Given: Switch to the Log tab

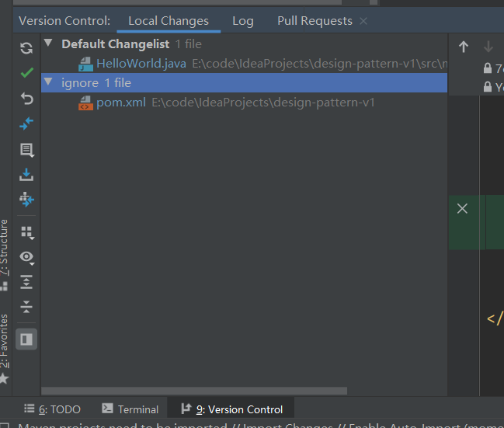Looking at the screenshot, I should (243, 21).
